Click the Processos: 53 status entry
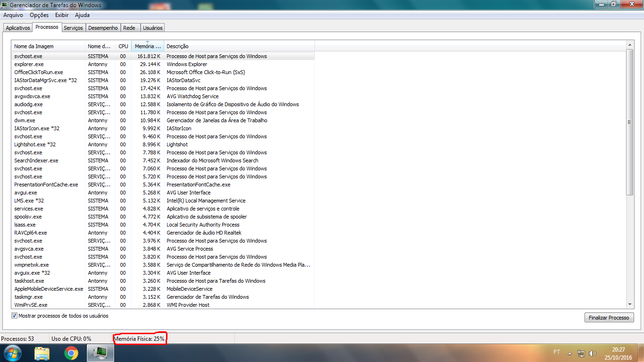 tap(17, 339)
